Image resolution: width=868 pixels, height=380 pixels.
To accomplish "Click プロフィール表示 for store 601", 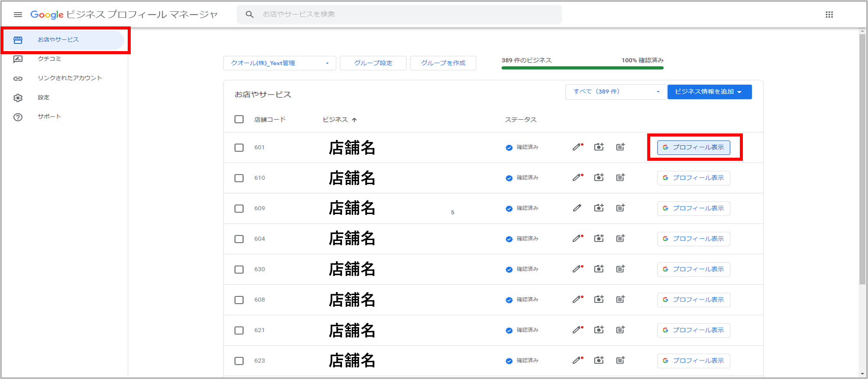I will click(x=693, y=148).
